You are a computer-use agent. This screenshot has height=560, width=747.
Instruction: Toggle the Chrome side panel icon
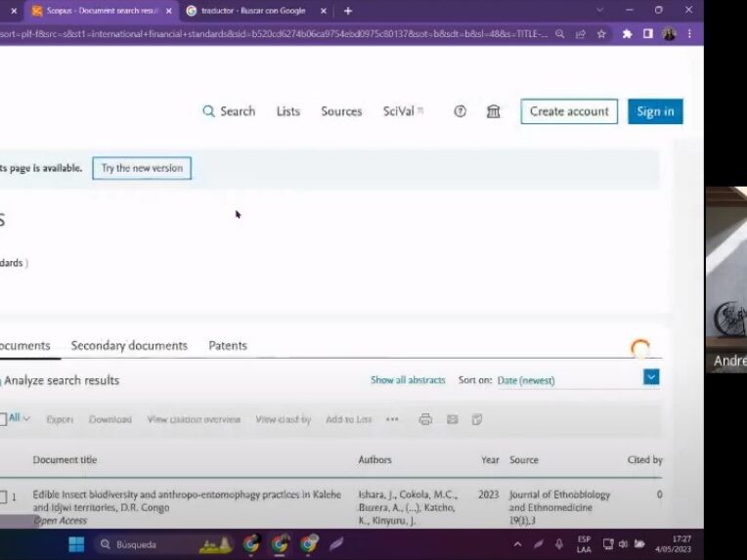(x=648, y=34)
